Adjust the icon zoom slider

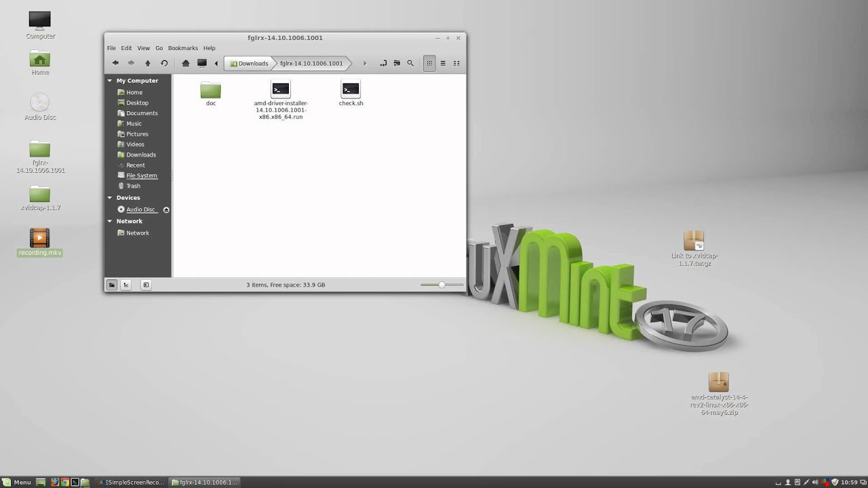pos(441,285)
